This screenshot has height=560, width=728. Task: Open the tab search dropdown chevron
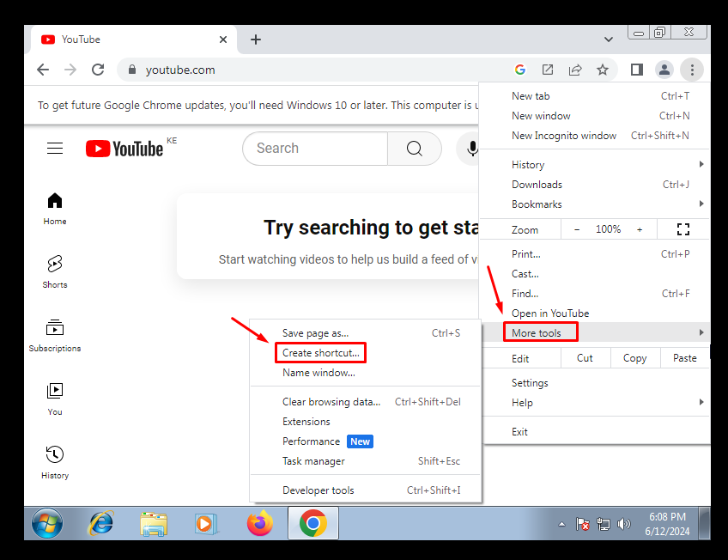point(608,40)
